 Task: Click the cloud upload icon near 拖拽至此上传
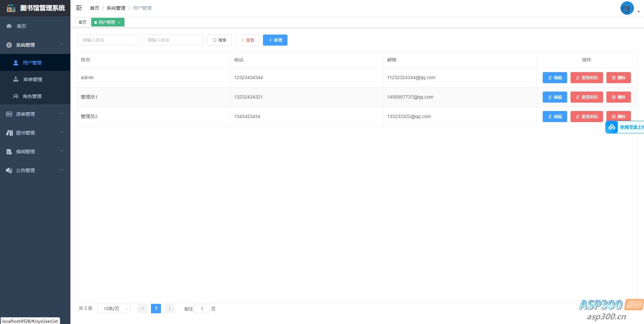point(612,127)
